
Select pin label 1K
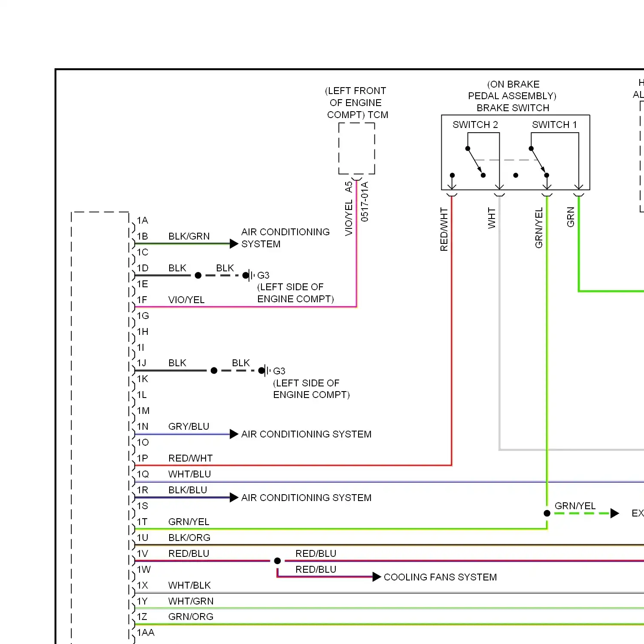(143, 379)
